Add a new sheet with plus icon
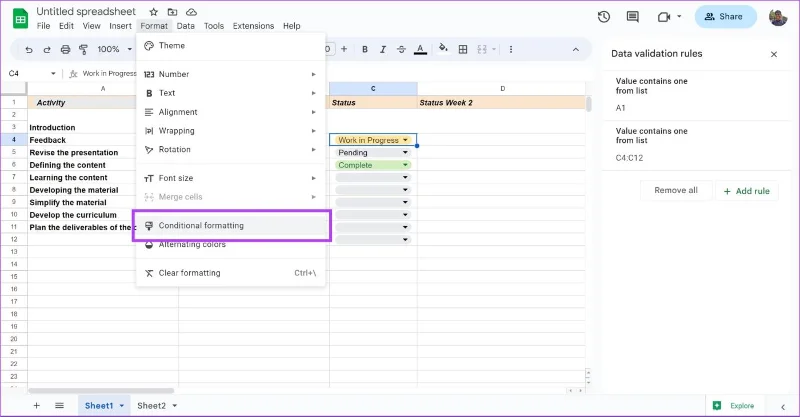 tap(36, 405)
